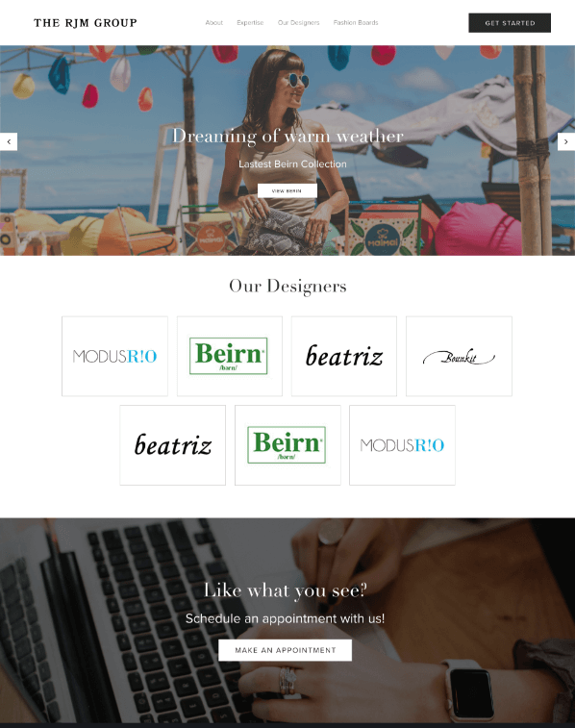This screenshot has width=575, height=728.
Task: Click the Our Designers section heading
Action: (x=287, y=286)
